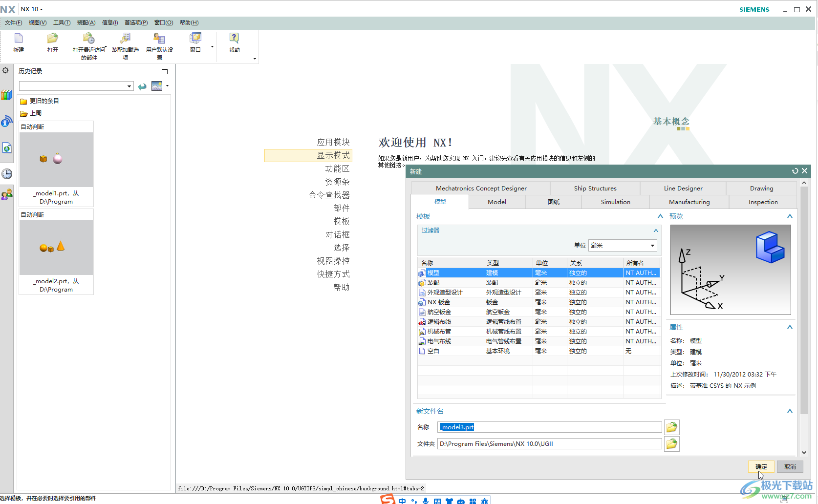Browse for destination folder icon
Screen dimensions: 818x504
click(x=672, y=444)
